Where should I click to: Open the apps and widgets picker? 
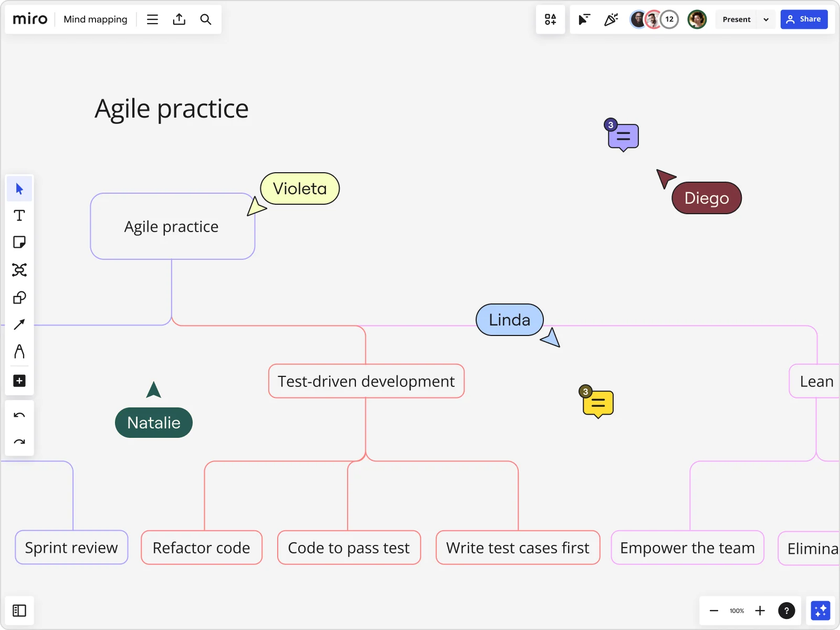[551, 19]
